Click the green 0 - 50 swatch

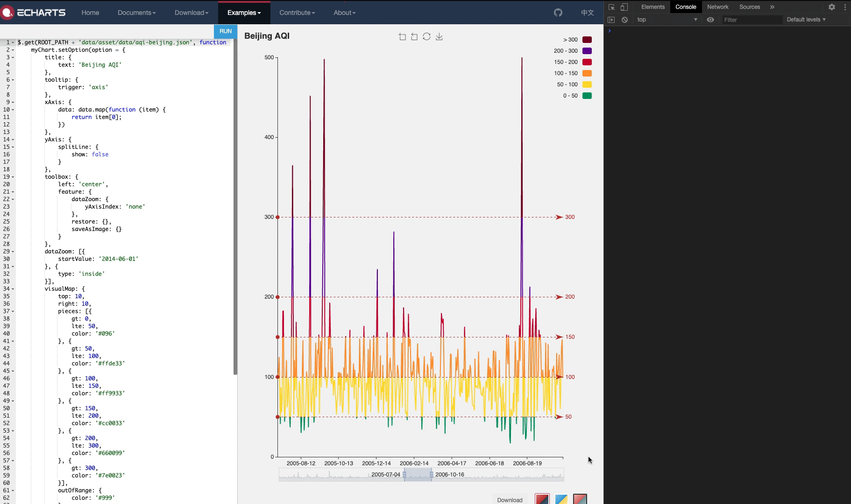click(587, 96)
